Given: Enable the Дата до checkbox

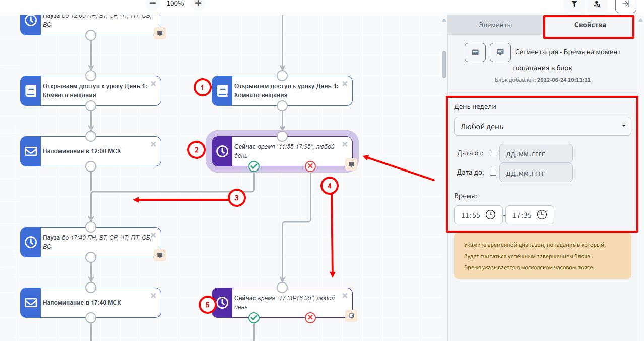Looking at the screenshot, I should tap(493, 172).
